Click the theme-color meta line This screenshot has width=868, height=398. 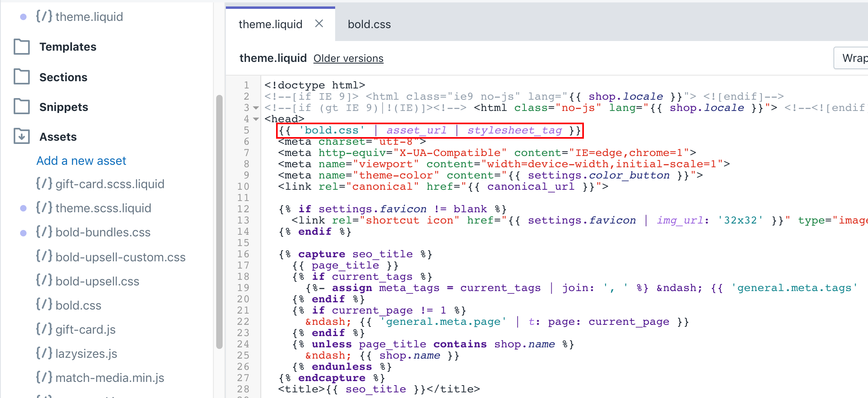[491, 176]
